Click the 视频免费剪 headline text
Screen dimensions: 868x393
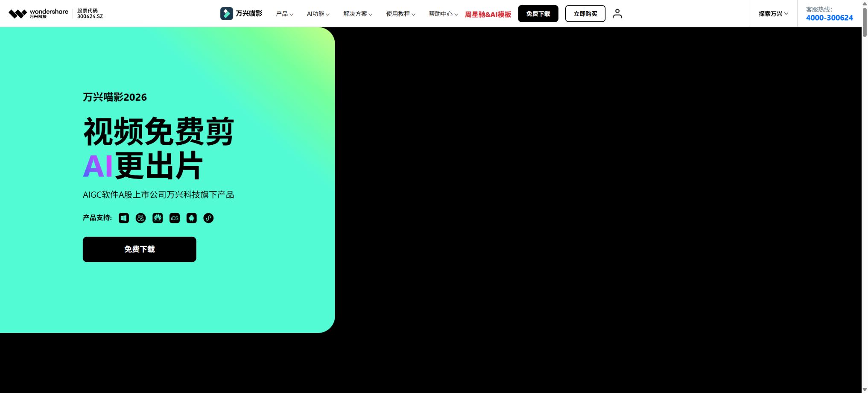click(x=158, y=132)
